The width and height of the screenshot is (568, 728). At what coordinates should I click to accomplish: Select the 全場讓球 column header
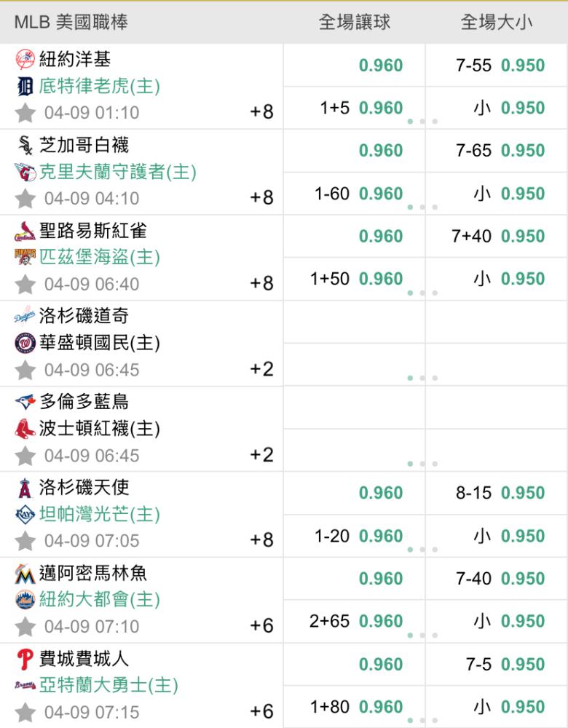pyautogui.click(x=354, y=23)
